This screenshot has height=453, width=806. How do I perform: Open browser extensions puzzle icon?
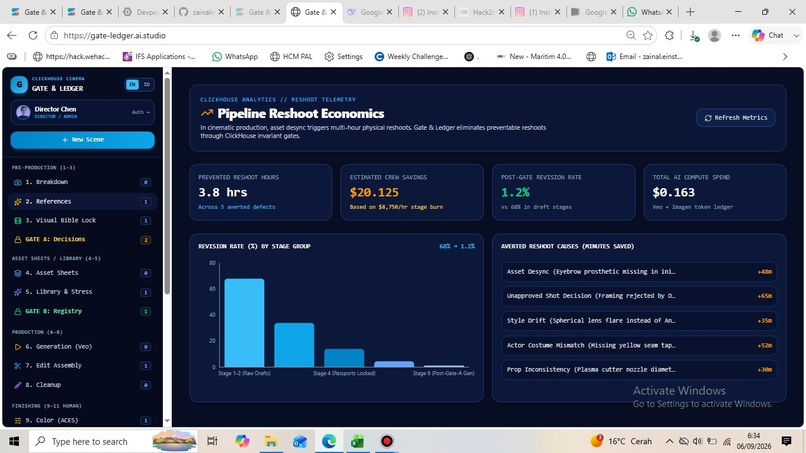[x=669, y=35]
